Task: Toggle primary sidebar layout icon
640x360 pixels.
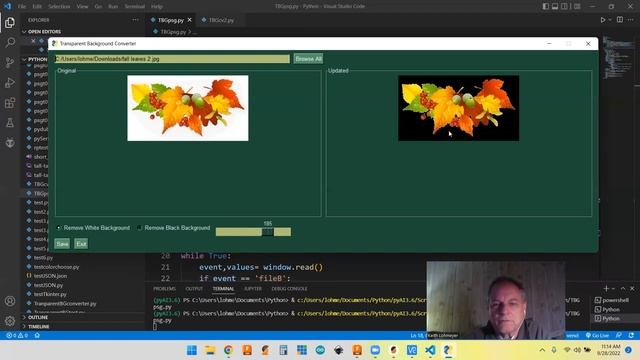Action: click(546, 6)
